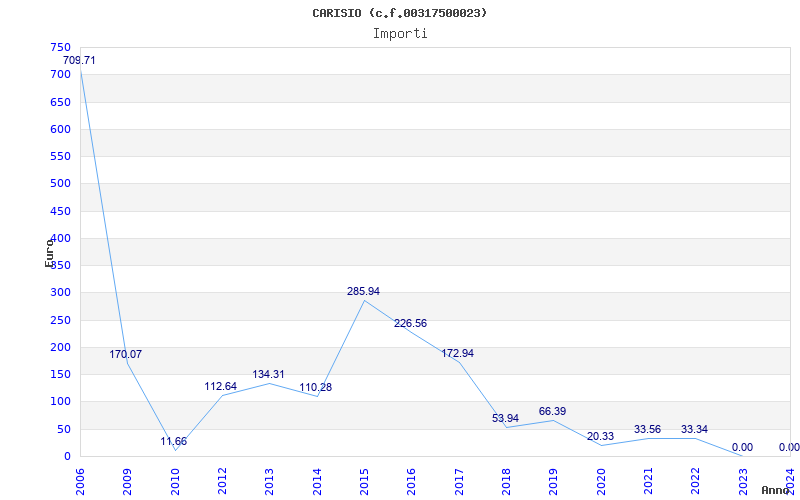Viewport: 800px width, 500px height.
Task: Click the chart title CARISIO
Action: pyautogui.click(x=399, y=13)
